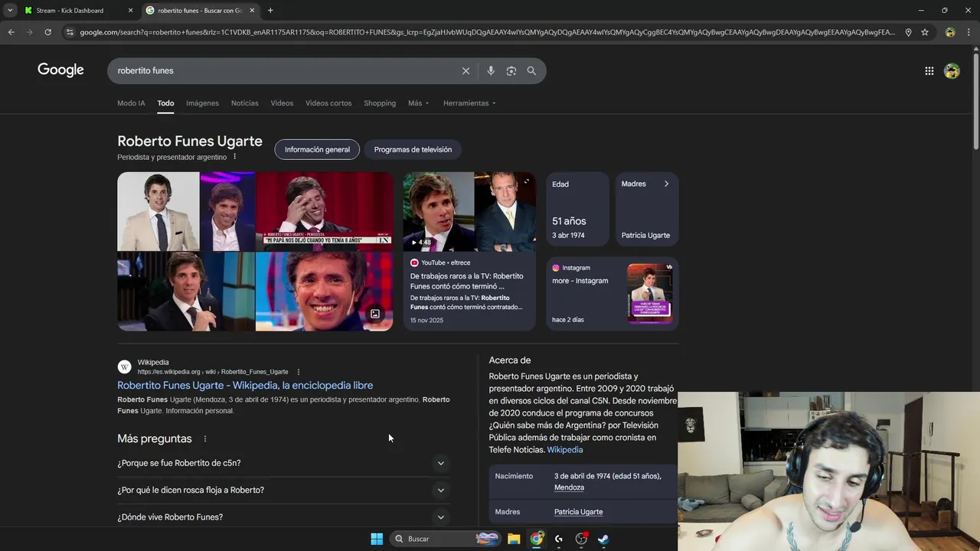This screenshot has width=980, height=551.
Task: Open the Herramientas dropdown
Action: (469, 103)
